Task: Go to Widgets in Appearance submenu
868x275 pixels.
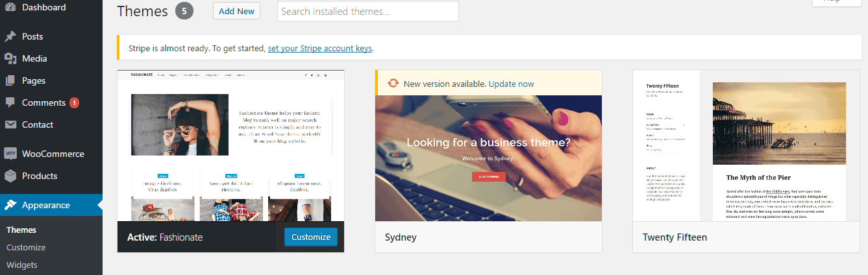Action: click(x=22, y=265)
